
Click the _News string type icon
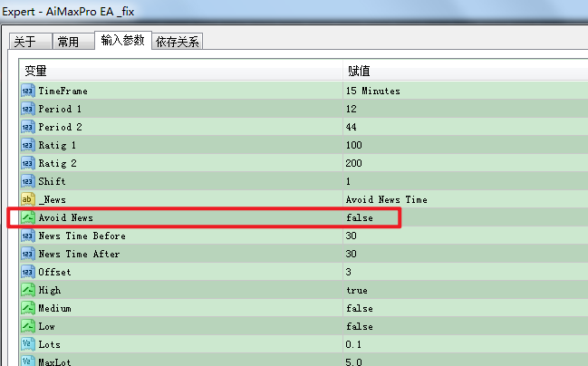pos(27,199)
